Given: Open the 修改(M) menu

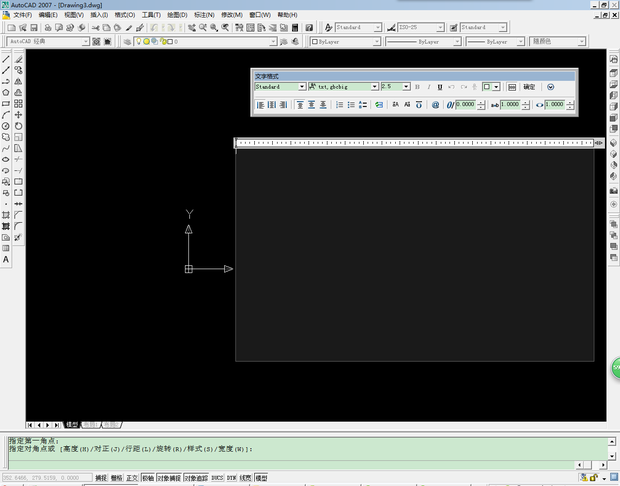Looking at the screenshot, I should click(232, 15).
